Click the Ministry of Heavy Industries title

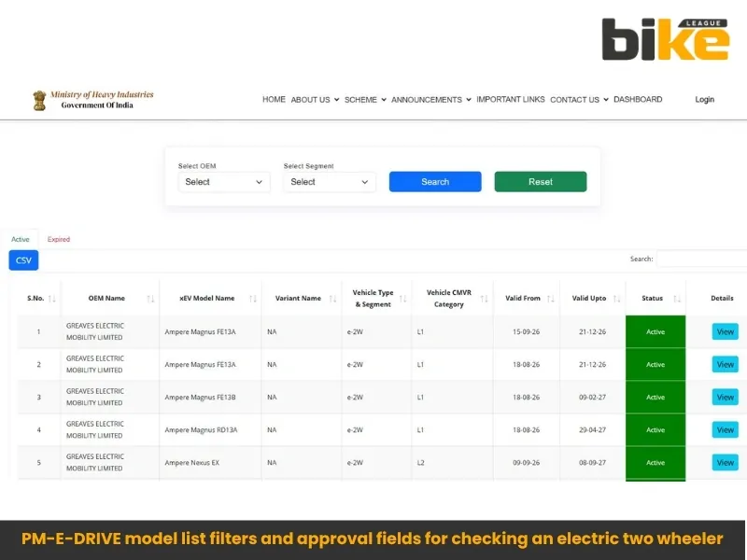point(102,94)
